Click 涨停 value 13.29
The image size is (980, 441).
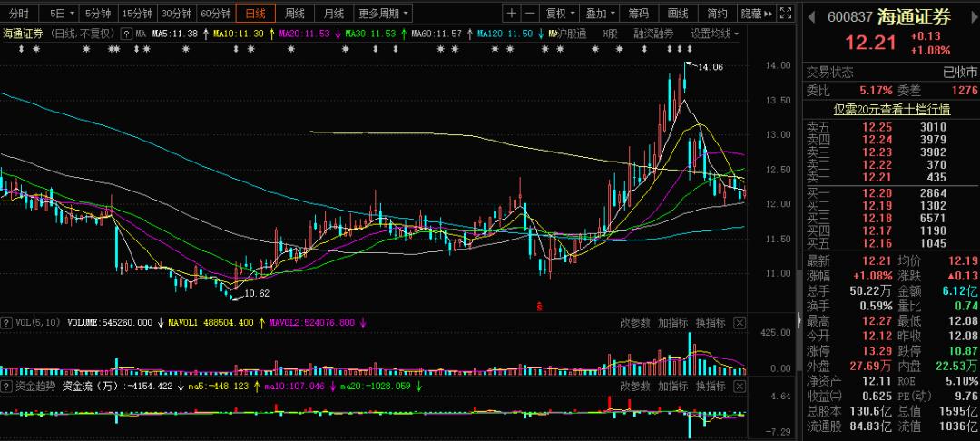(877, 350)
